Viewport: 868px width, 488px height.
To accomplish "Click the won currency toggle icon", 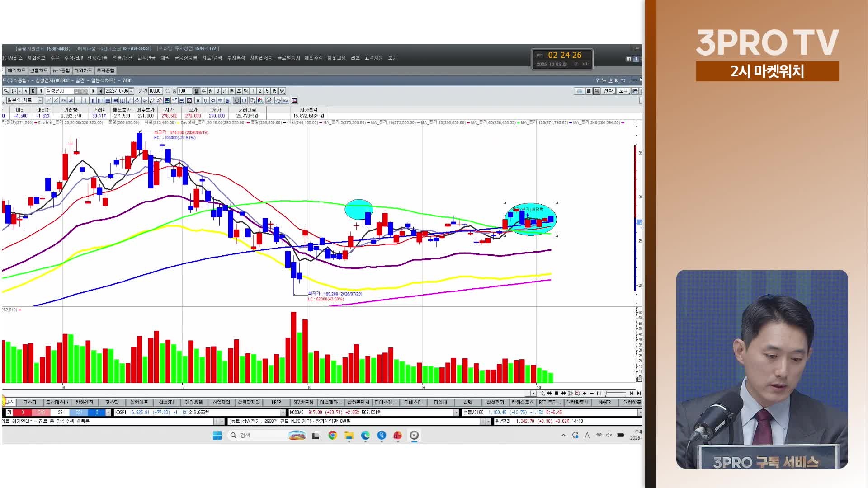I will point(282,91).
